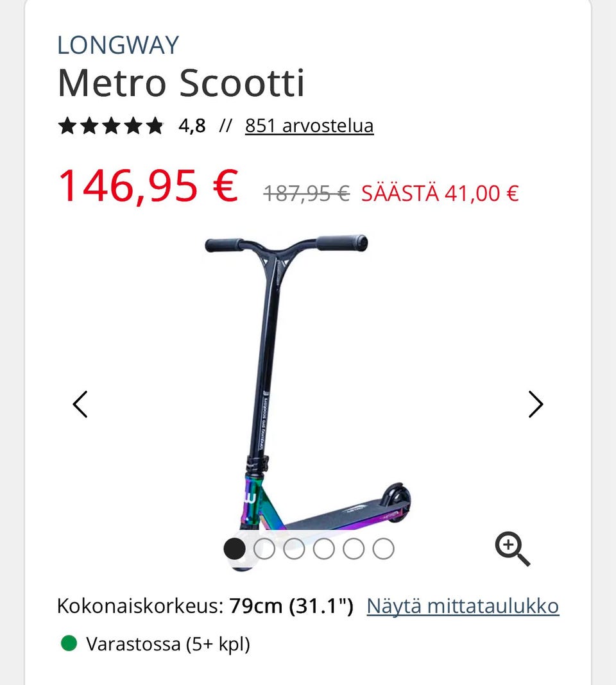
Task: Click the 4,8 rating score
Action: pyautogui.click(x=192, y=126)
